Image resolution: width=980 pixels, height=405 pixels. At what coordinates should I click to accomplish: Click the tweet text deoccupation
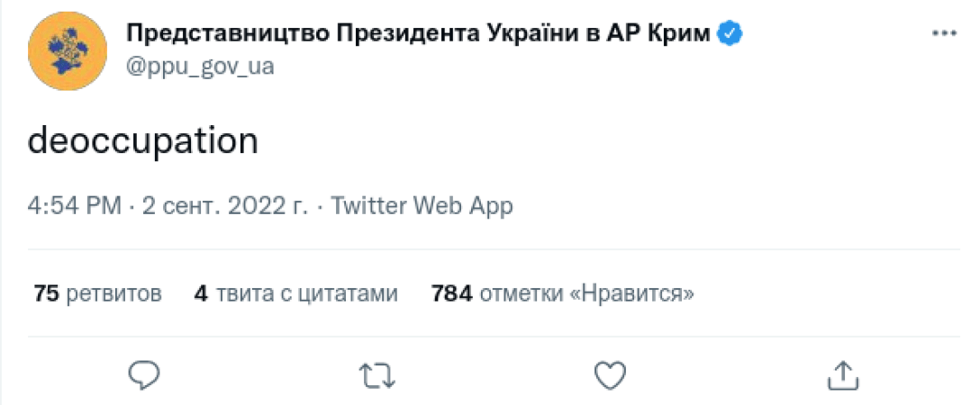click(x=143, y=141)
